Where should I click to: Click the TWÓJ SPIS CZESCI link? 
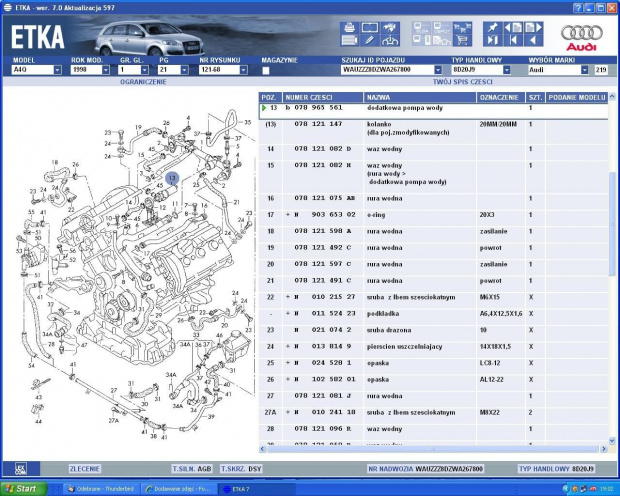coord(463,82)
